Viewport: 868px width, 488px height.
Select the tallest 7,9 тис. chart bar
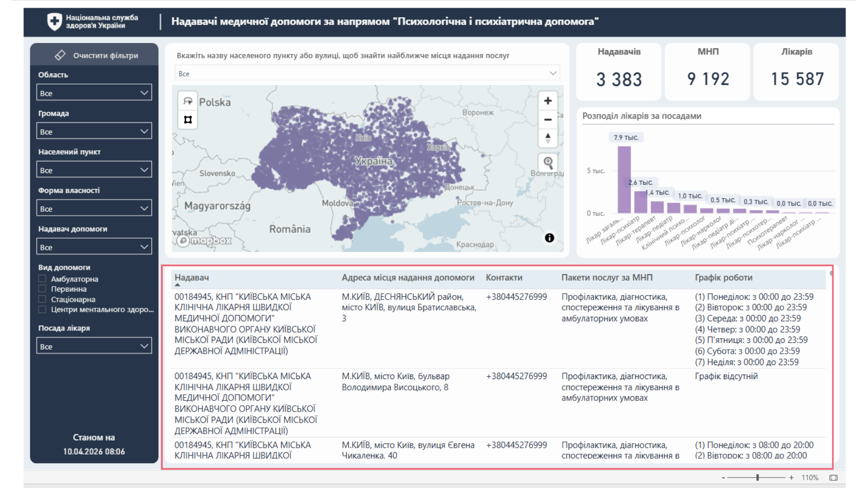624,179
